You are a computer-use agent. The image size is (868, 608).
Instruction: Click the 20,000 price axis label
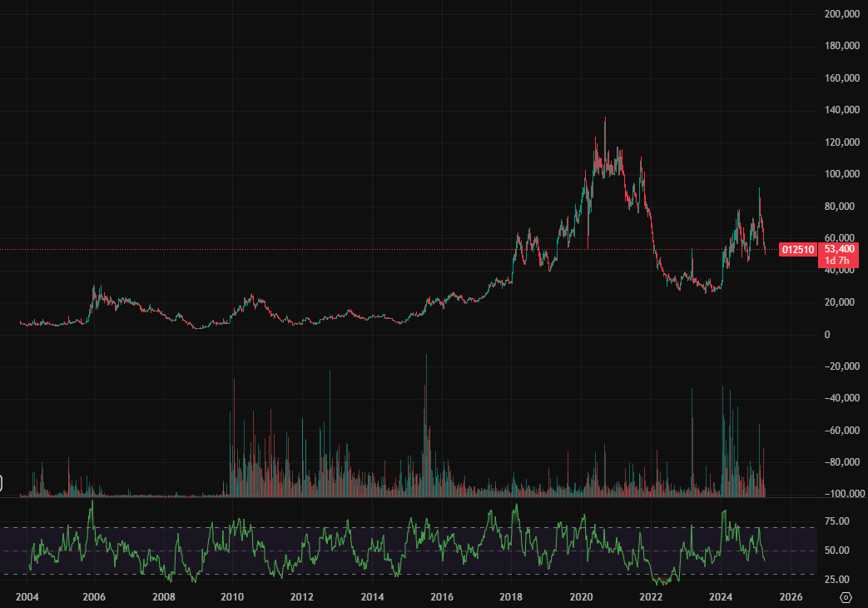(839, 302)
